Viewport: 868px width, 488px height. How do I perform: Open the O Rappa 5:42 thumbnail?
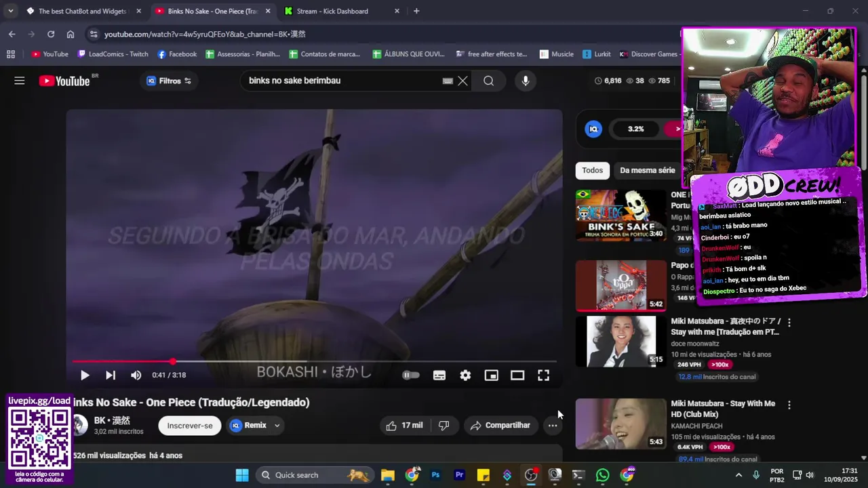click(x=621, y=285)
